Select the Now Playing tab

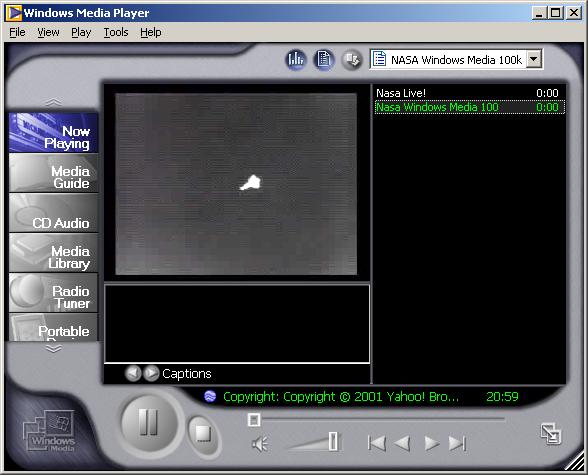tap(54, 133)
